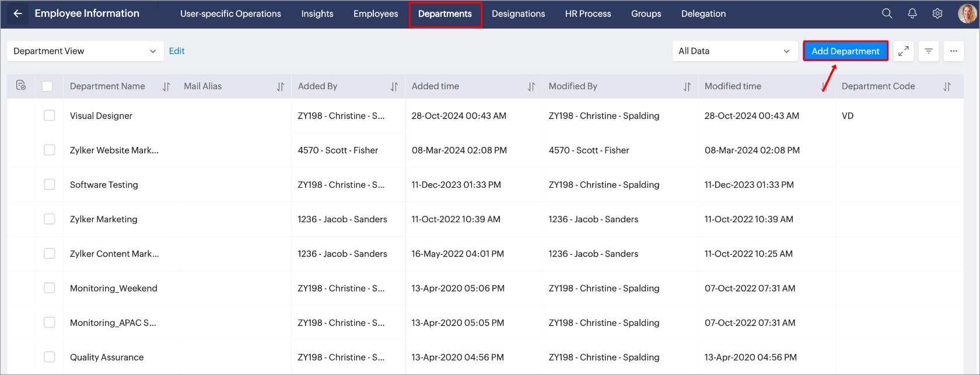
Task: Sort by Department Name column
Action: coord(166,86)
